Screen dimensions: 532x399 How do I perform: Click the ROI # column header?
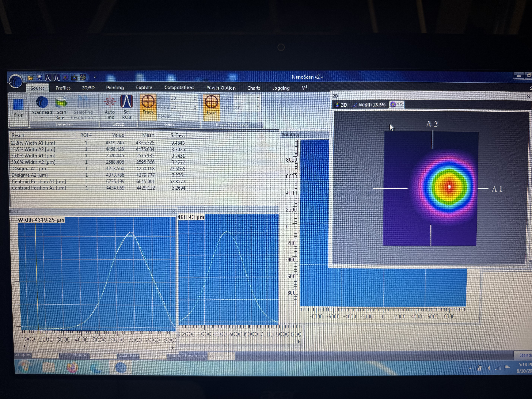point(86,135)
